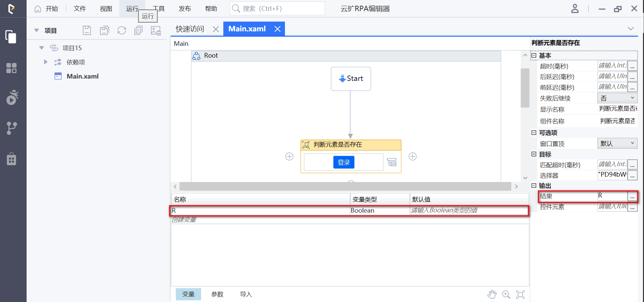
Task: Click the default value field of variable R
Action: click(469, 210)
